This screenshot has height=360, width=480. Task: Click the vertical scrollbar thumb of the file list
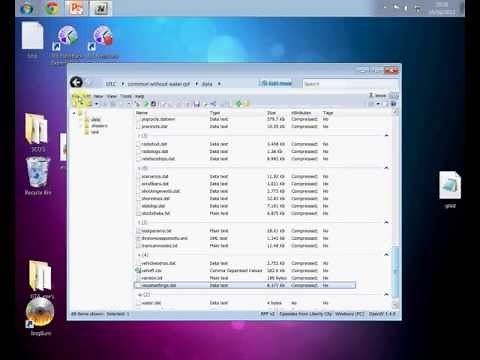point(396,272)
